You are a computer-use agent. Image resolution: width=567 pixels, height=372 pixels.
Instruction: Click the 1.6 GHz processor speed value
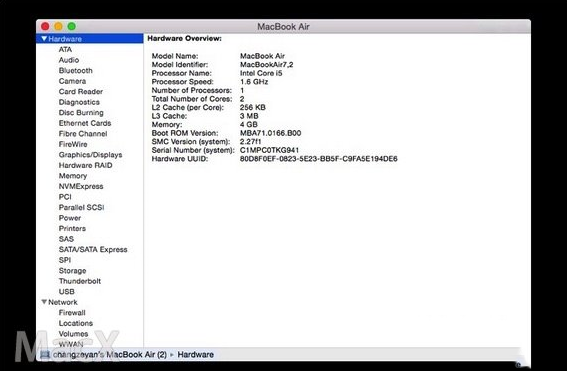coord(254,82)
